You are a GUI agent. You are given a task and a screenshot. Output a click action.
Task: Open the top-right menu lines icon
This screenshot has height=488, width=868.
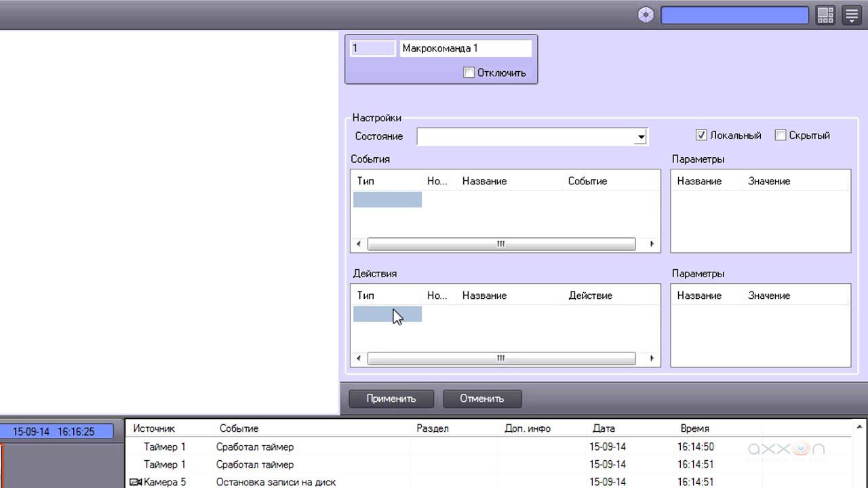[852, 15]
